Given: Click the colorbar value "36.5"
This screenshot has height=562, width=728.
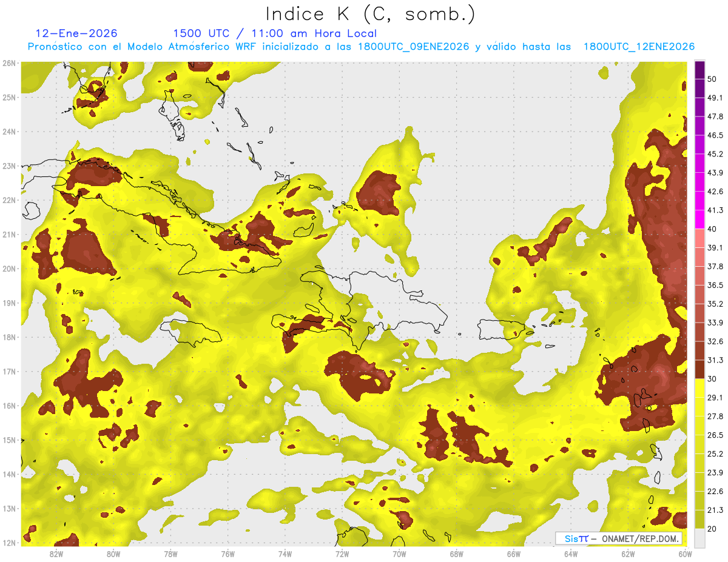Looking at the screenshot, I should [715, 285].
